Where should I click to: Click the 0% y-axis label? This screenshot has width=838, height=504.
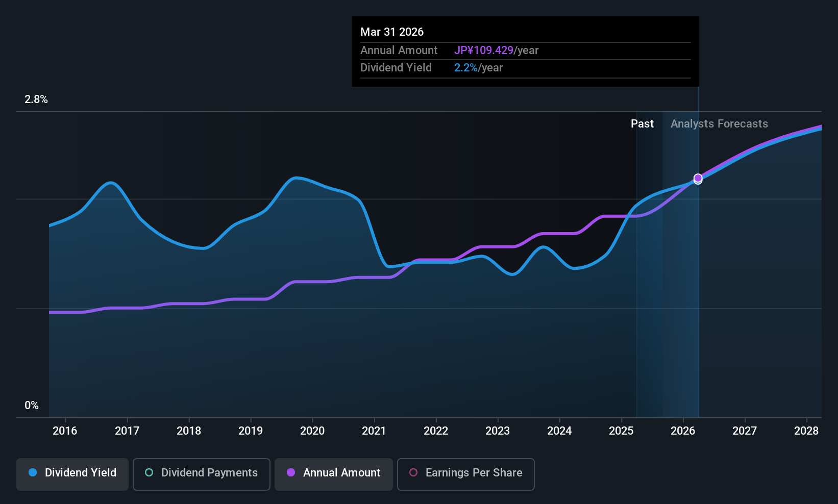click(x=32, y=406)
